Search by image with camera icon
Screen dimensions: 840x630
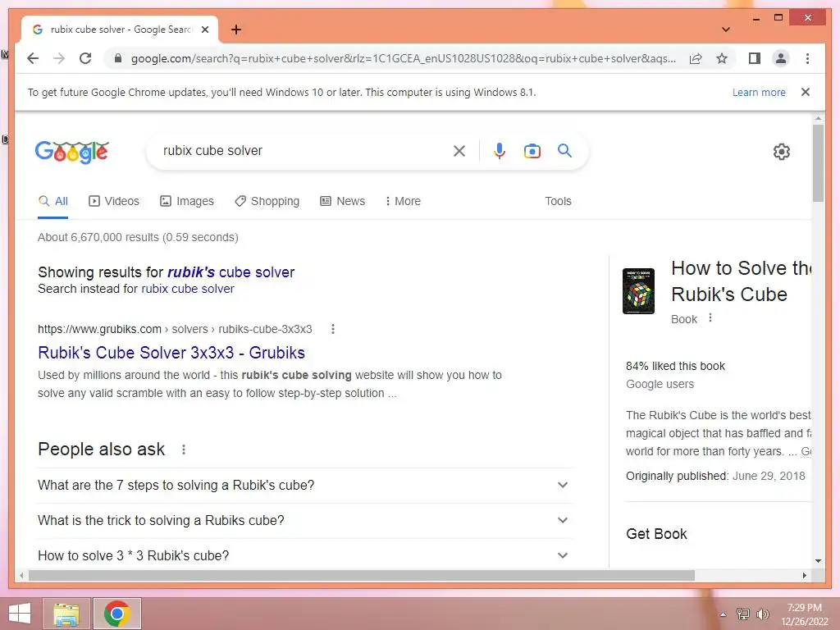coord(532,151)
